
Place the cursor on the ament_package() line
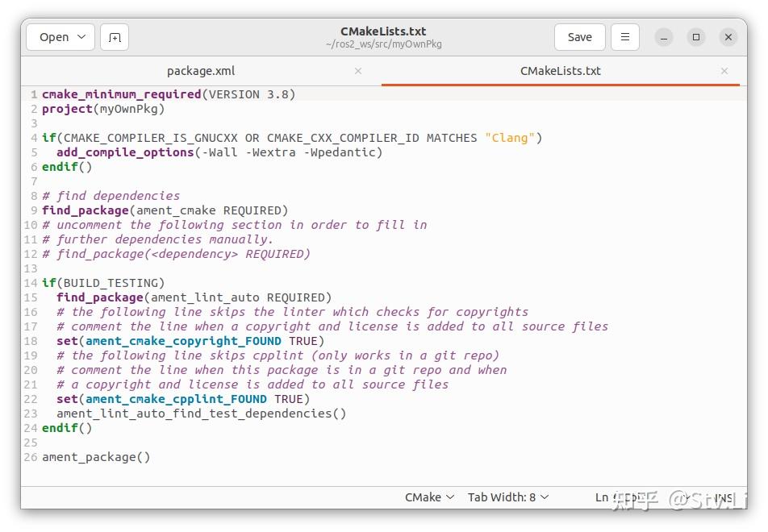click(96, 457)
